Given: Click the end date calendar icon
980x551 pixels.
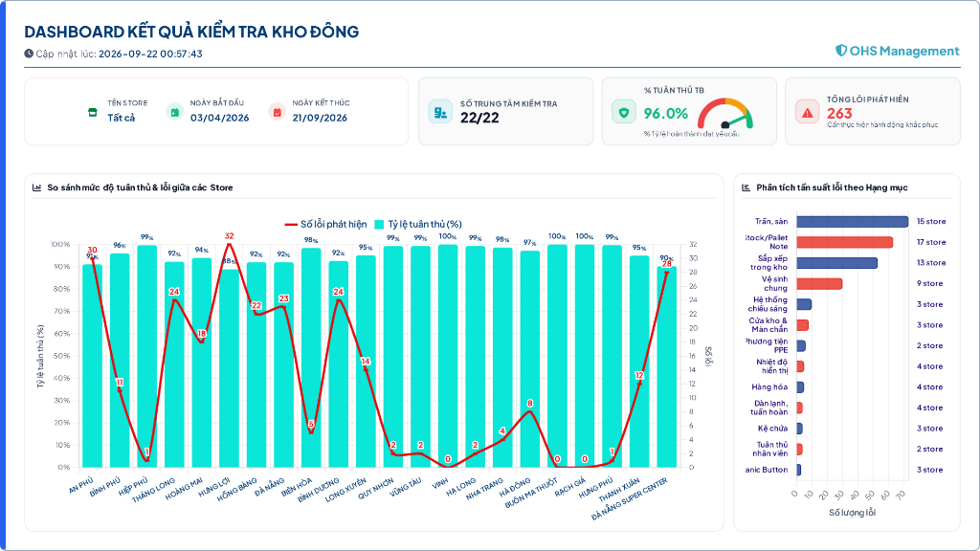Looking at the screenshot, I should pyautogui.click(x=277, y=112).
